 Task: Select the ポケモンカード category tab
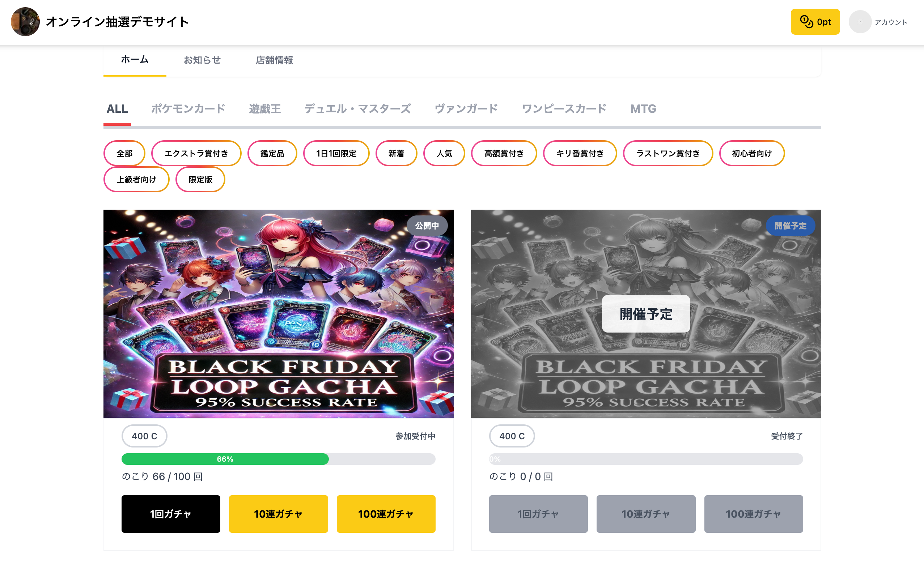(188, 109)
